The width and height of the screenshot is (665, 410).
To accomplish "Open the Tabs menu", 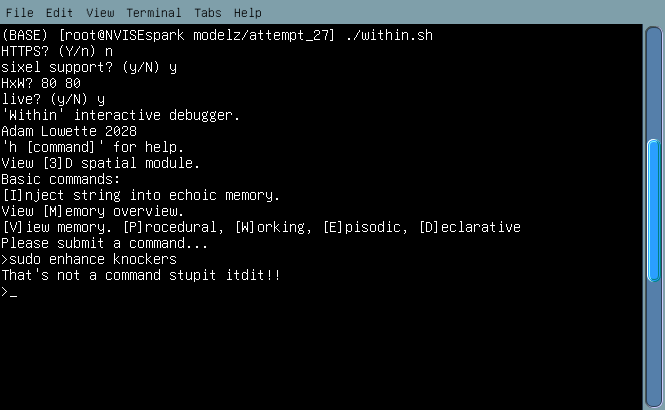I will coord(206,13).
